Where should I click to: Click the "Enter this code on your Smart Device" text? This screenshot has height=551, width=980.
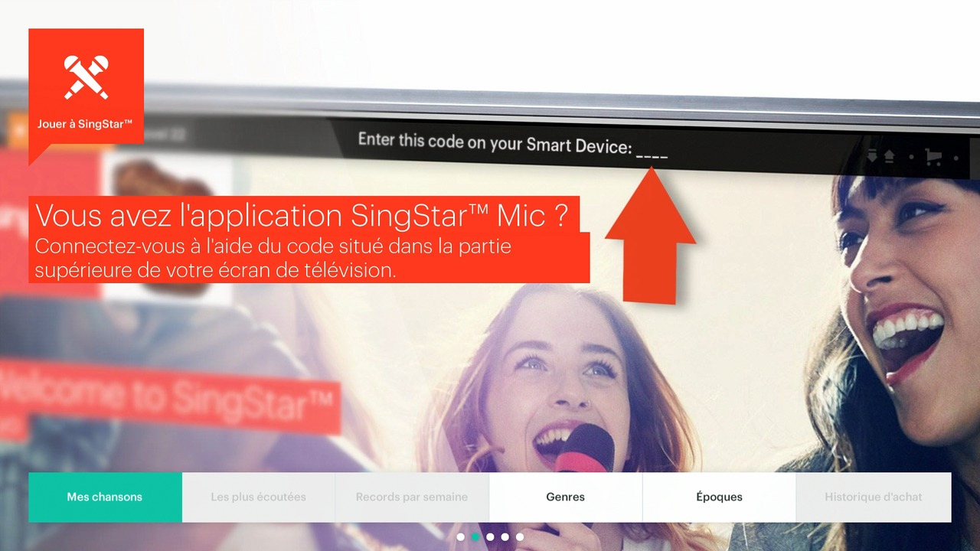[495, 143]
